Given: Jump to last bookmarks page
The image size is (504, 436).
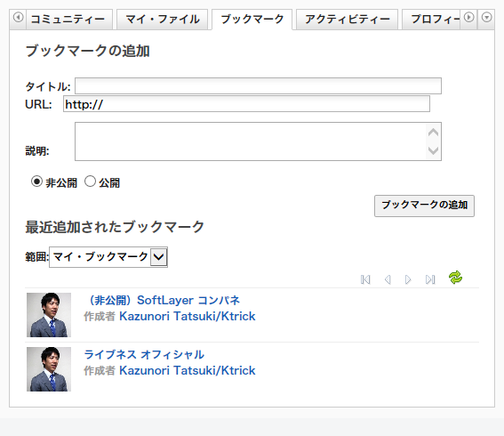Looking at the screenshot, I should [x=430, y=279].
